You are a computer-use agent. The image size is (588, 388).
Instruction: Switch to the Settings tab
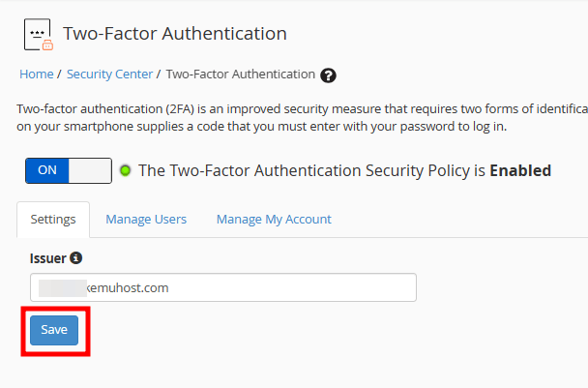pos(53,219)
